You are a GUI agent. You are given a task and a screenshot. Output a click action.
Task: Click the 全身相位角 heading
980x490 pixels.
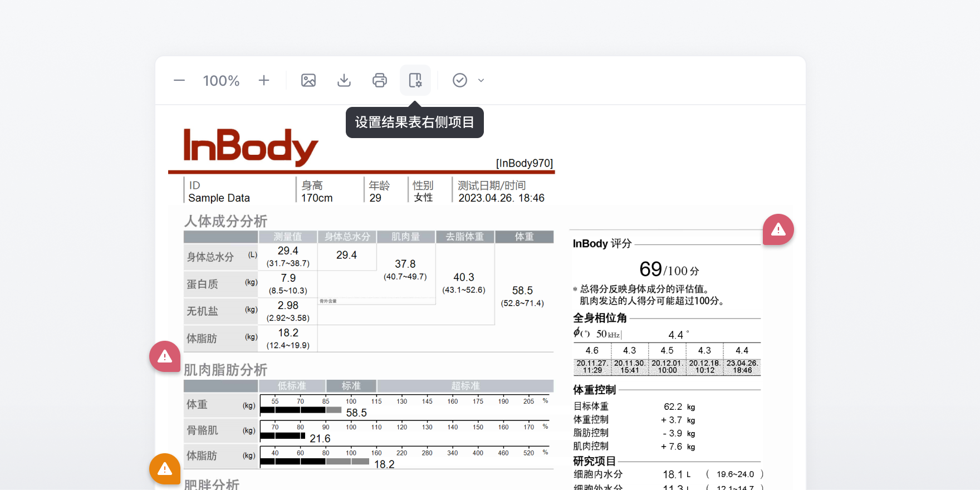[600, 318]
